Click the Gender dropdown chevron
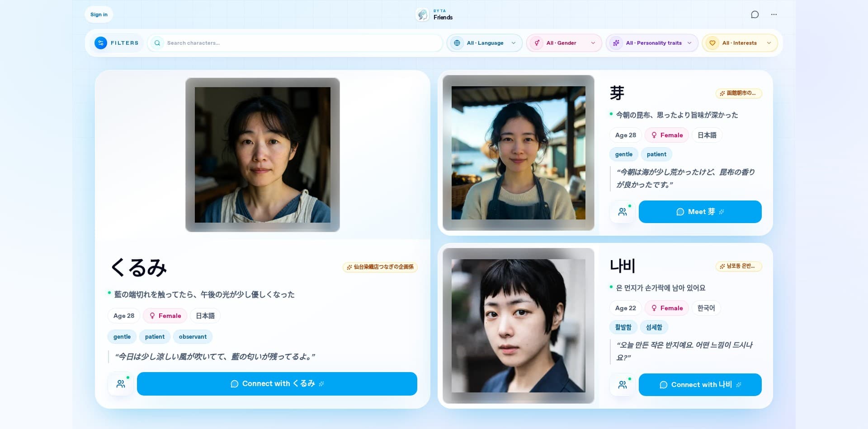 (593, 43)
